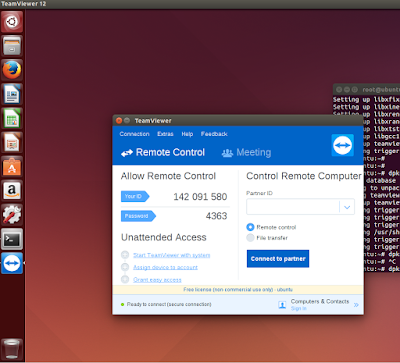Click Ready to connect status text
Image resolution: width=400 pixels, height=363 pixels.
pos(169,304)
